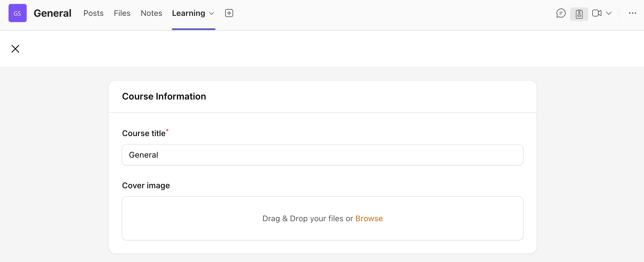Click the Cover image label
644x262 pixels.
click(x=146, y=185)
